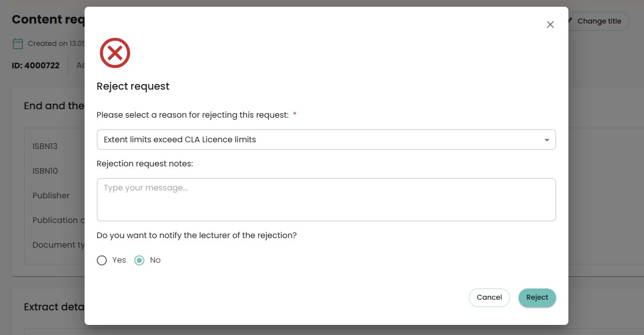Click the ID: 4000722 text
Image resolution: width=644 pixels, height=335 pixels.
point(36,66)
